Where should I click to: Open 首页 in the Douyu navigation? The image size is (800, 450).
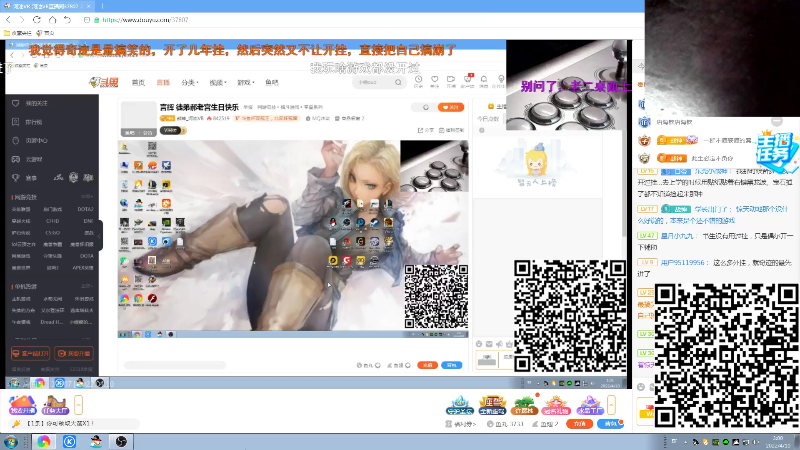tap(138, 82)
